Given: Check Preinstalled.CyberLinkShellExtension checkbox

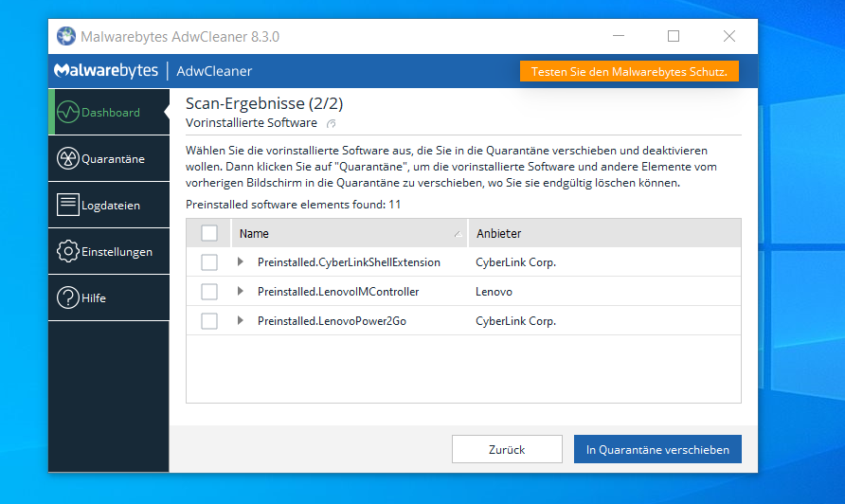Looking at the screenshot, I should [x=209, y=262].
